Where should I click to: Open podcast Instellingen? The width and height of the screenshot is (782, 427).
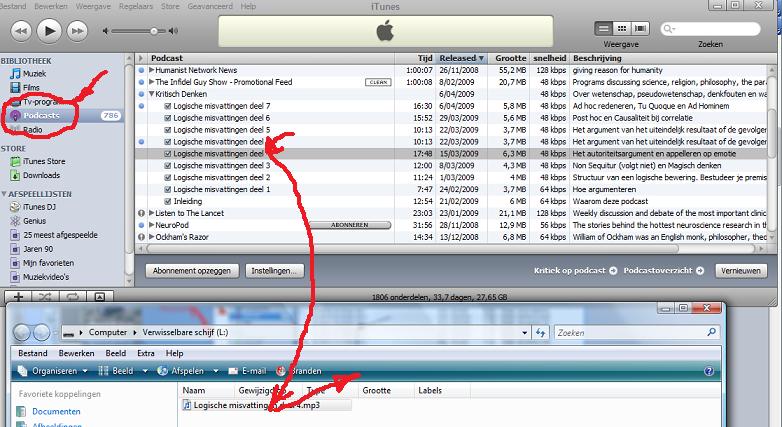point(274,271)
